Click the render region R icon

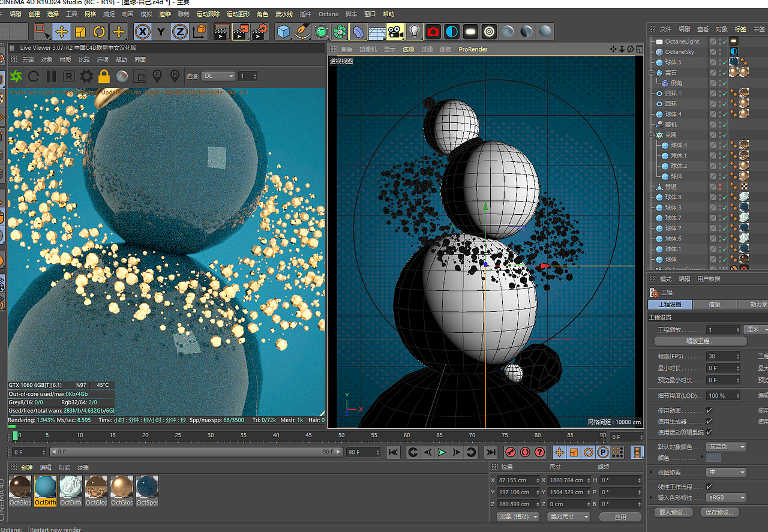pyautogui.click(x=69, y=76)
